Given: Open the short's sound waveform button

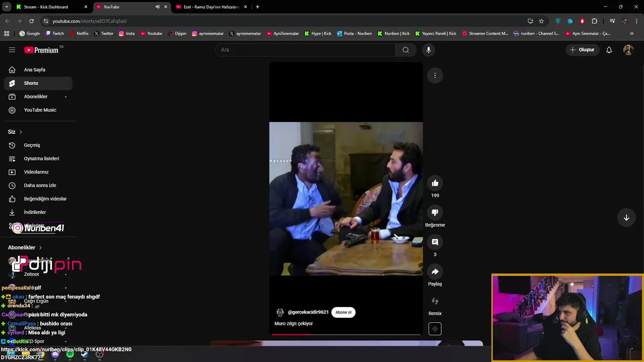Looking at the screenshot, I should (435, 329).
